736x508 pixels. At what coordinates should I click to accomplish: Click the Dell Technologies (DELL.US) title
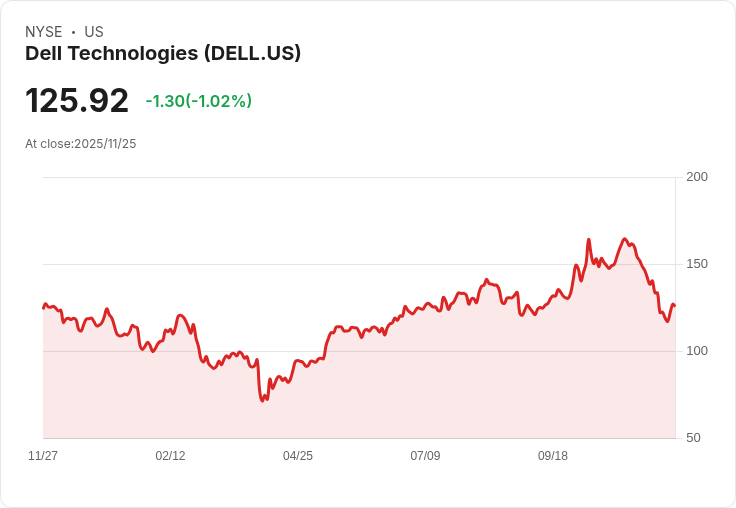coord(163,54)
